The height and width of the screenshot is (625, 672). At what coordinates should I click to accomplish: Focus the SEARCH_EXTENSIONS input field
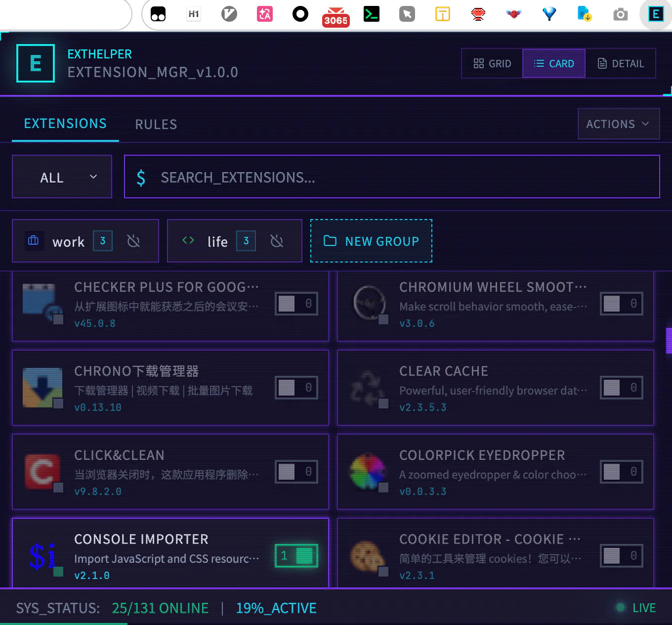[x=392, y=177]
